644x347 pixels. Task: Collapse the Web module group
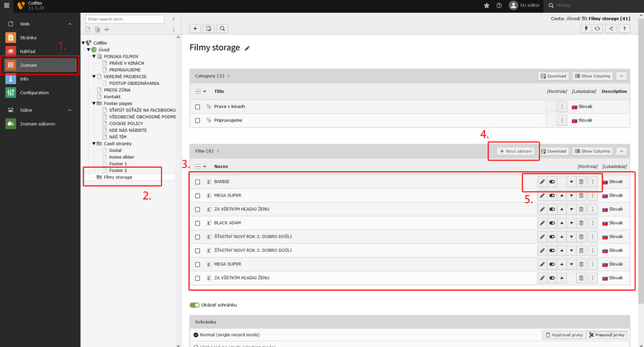tap(69, 24)
